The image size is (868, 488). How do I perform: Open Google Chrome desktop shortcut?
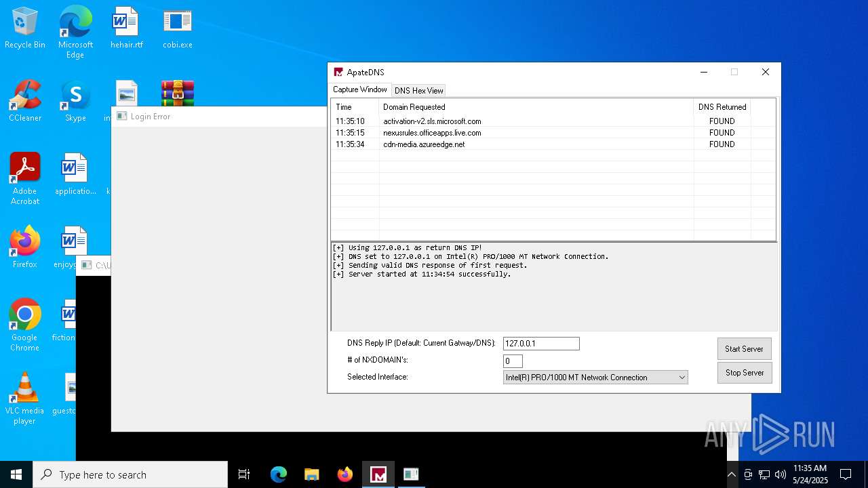tap(25, 325)
